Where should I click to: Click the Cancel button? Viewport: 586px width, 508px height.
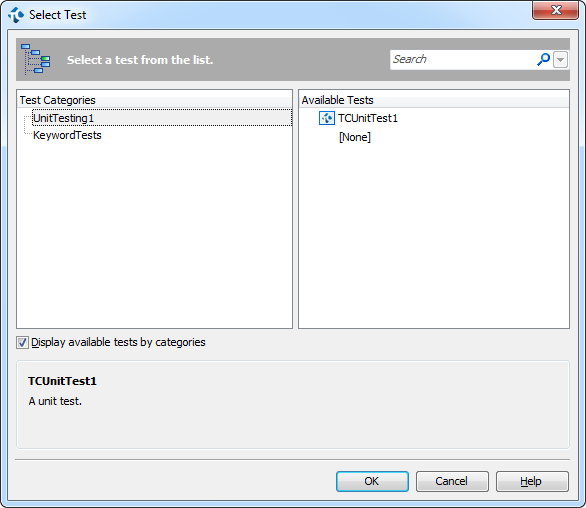[452, 481]
